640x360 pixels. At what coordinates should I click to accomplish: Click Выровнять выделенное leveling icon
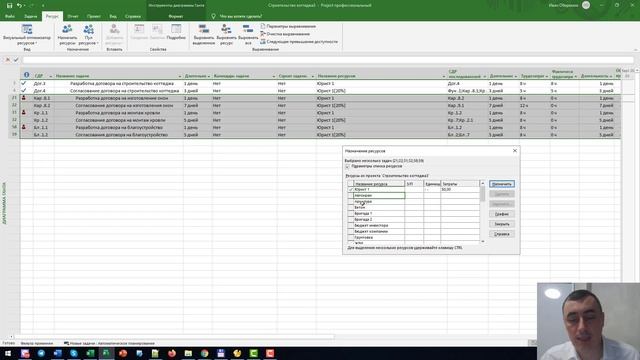204,34
